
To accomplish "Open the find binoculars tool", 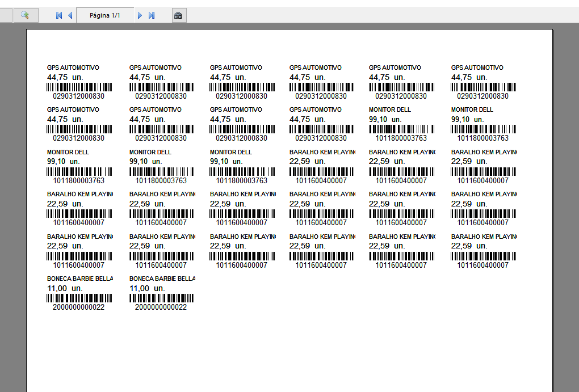I will tap(179, 15).
